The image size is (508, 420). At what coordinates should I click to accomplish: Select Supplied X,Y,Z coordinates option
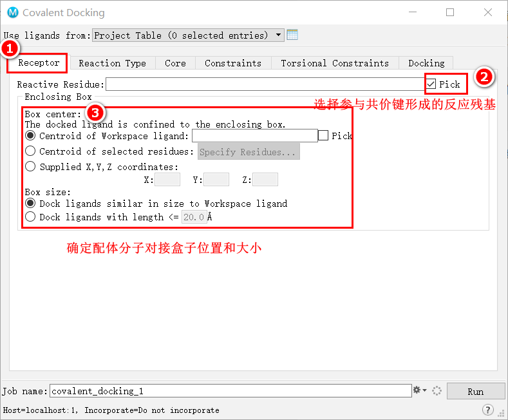(30, 166)
